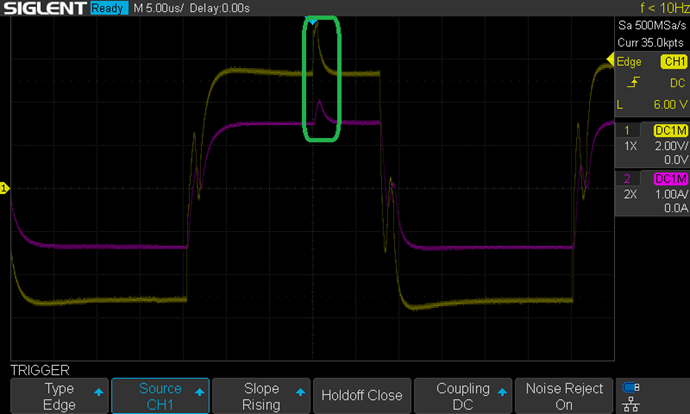Screen dimensions: 690x414
Task: Change the Slope Rising setting
Action: pos(261,396)
